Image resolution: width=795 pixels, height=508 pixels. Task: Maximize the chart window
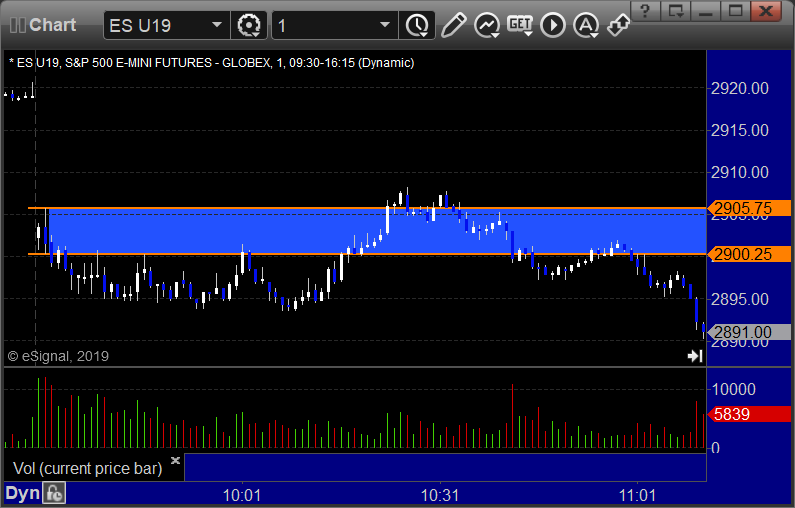point(735,11)
